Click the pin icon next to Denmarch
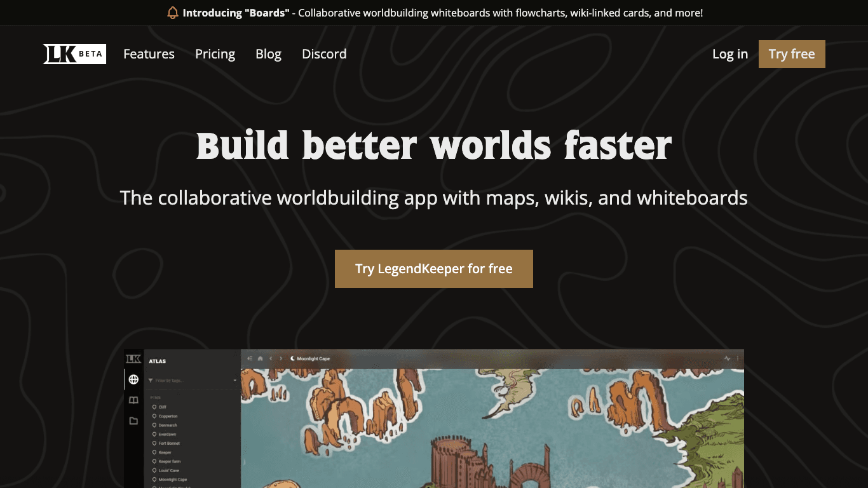This screenshot has height=488, width=868. [154, 425]
